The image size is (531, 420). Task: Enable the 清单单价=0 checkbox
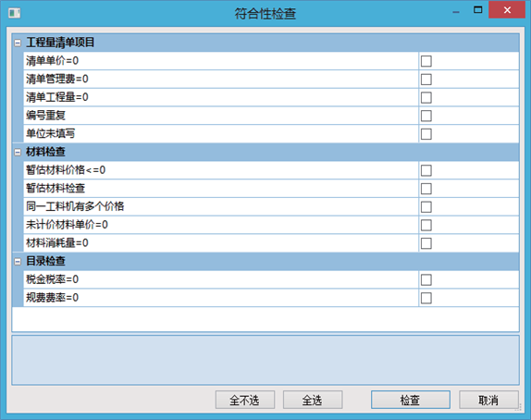pyautogui.click(x=426, y=61)
